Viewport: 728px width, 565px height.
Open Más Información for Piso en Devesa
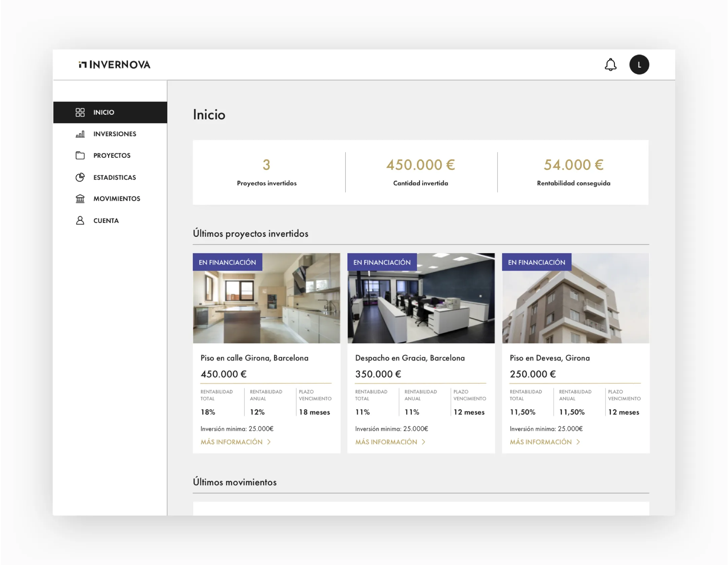[541, 442]
